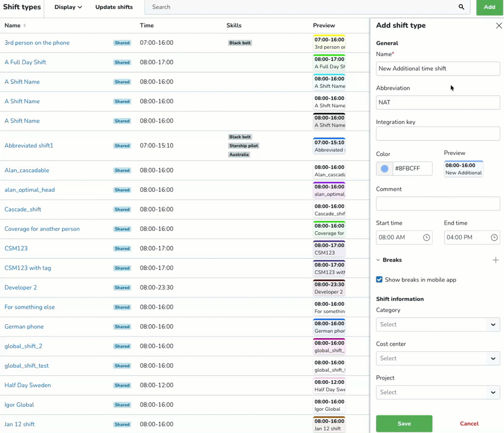Viewport: 504px width, 433px height.
Task: Click the Time column header
Action: (147, 26)
